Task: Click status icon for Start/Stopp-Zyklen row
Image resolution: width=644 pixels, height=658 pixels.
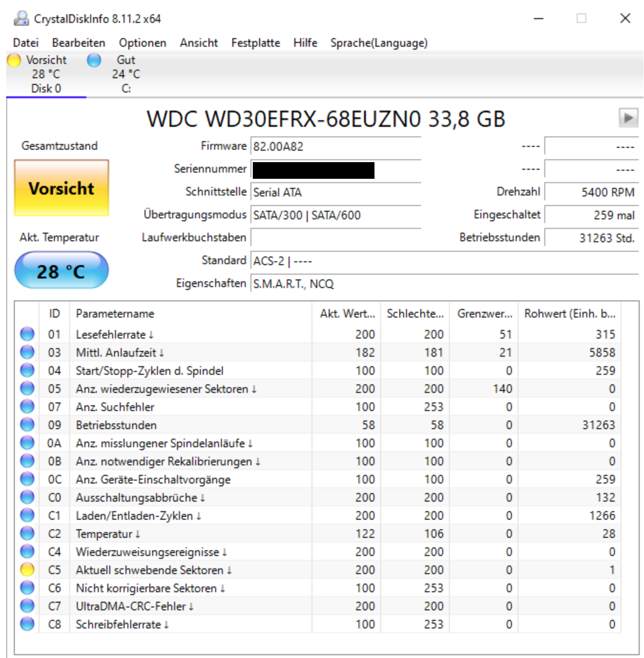Action: coord(27,370)
